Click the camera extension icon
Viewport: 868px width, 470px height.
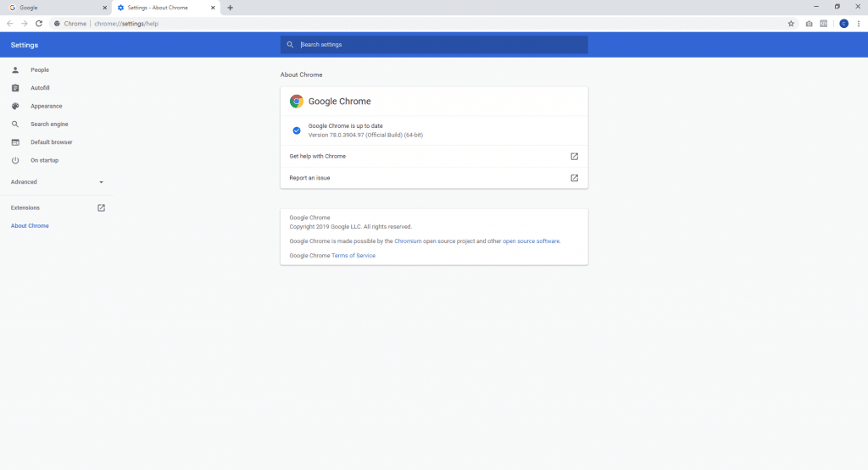pos(809,24)
